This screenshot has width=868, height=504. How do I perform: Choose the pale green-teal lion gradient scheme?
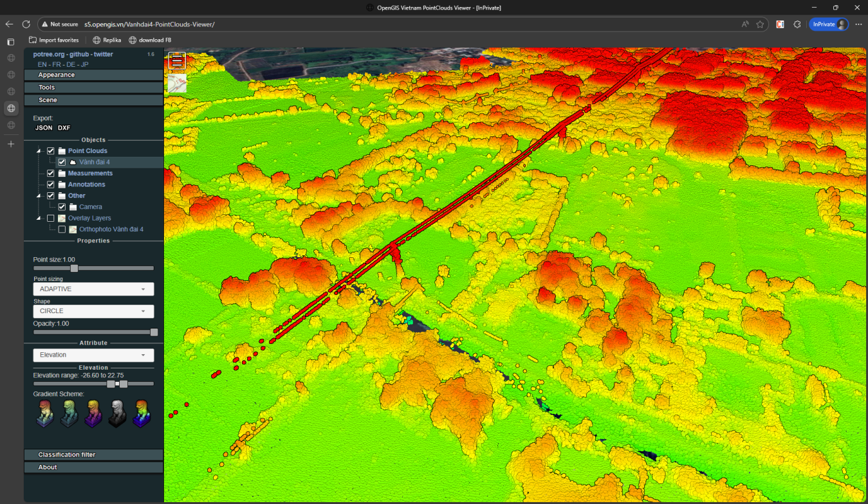coord(69,413)
